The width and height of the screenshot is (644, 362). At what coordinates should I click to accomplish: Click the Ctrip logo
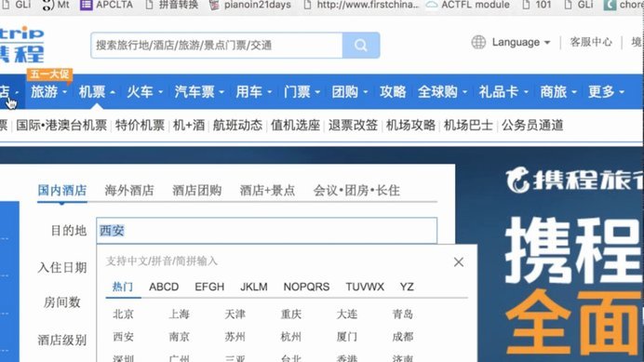tap(21, 45)
